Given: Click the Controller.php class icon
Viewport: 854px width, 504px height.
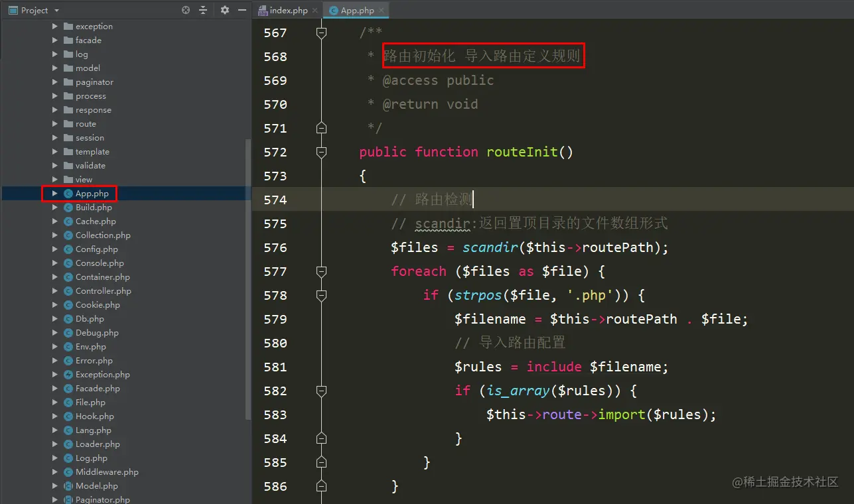Looking at the screenshot, I should pos(68,291).
